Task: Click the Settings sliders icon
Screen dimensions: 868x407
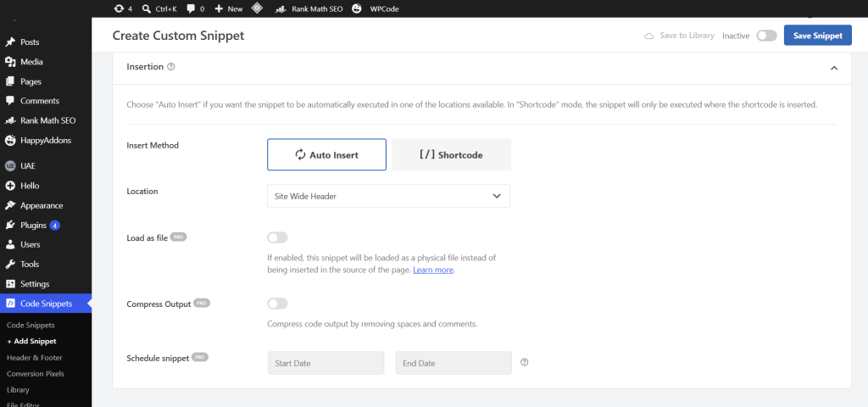Action: click(10, 284)
